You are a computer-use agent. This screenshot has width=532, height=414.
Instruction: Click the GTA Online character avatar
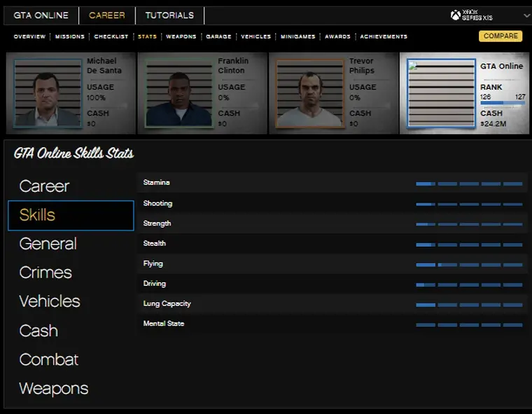click(441, 92)
